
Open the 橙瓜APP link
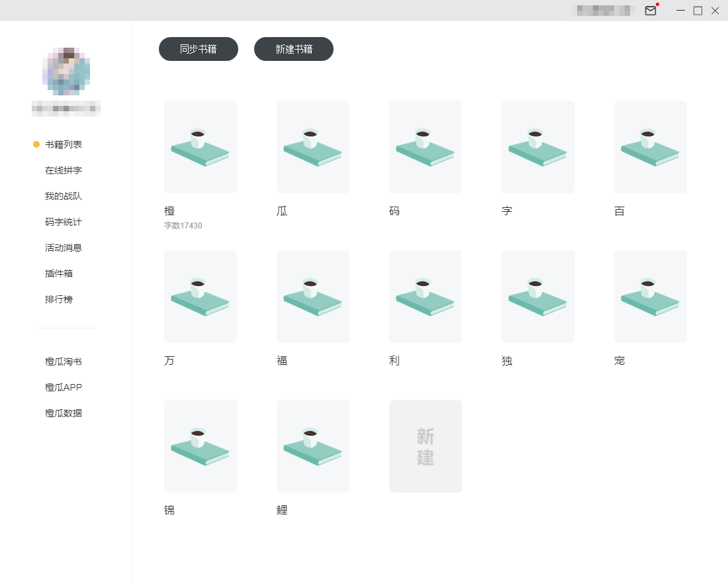(x=64, y=387)
